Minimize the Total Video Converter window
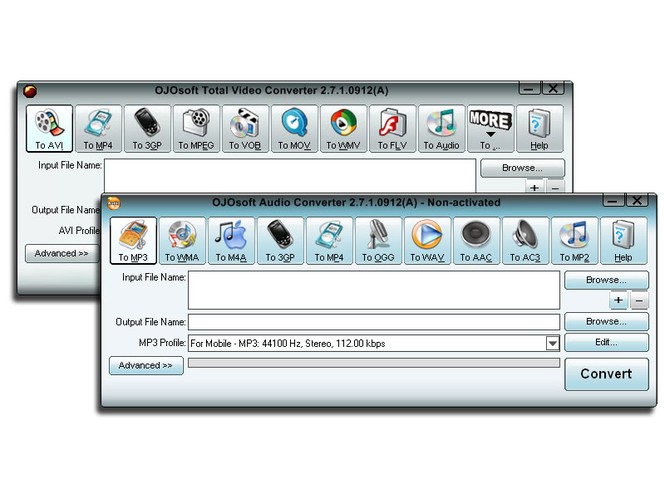This screenshot has height=498, width=665. pos(529,89)
